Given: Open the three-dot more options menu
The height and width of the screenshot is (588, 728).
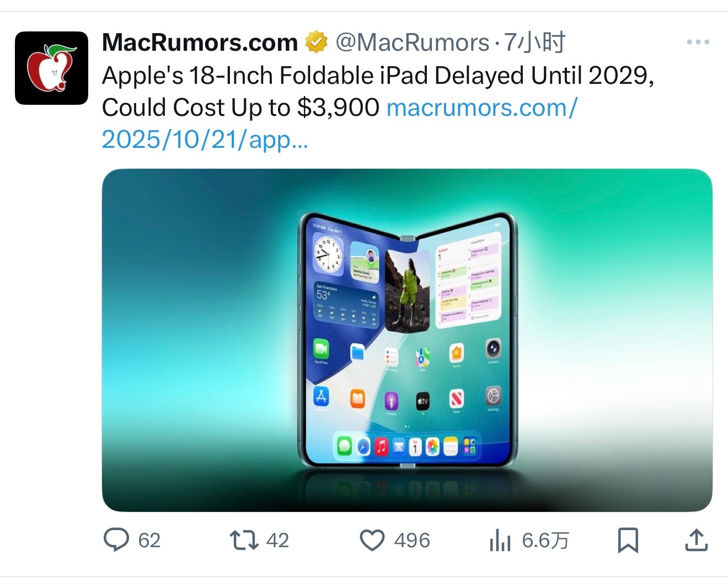Looking at the screenshot, I should 698,42.
